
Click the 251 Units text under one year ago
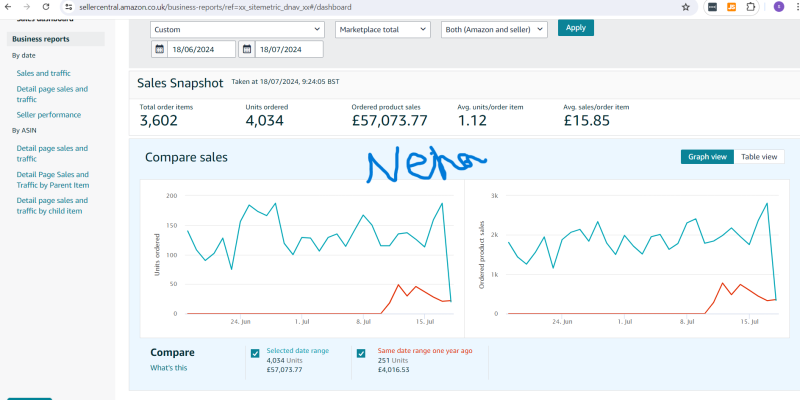point(392,360)
